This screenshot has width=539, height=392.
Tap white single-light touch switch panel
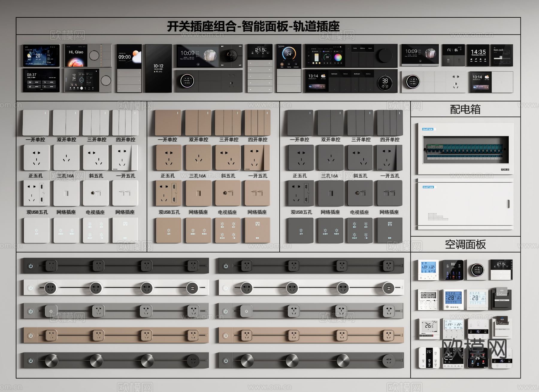[x=37, y=230]
